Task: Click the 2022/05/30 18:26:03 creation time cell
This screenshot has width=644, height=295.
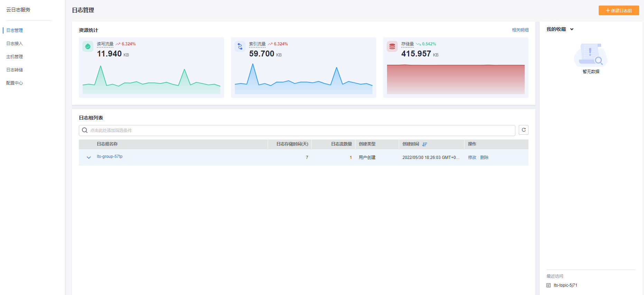Action: pos(431,158)
